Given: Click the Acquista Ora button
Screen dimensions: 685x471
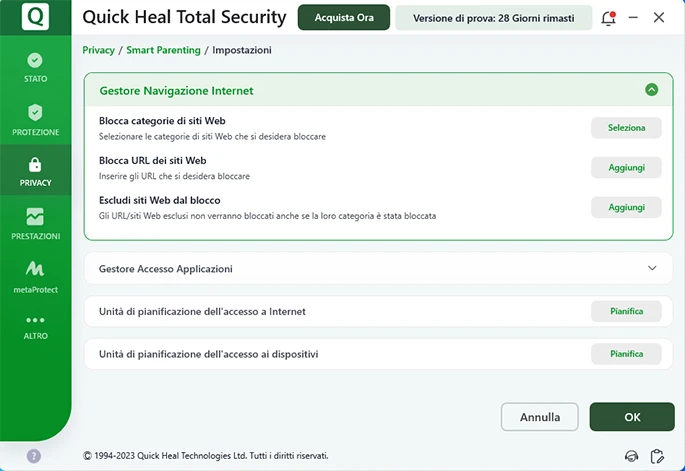Looking at the screenshot, I should click(x=343, y=18).
